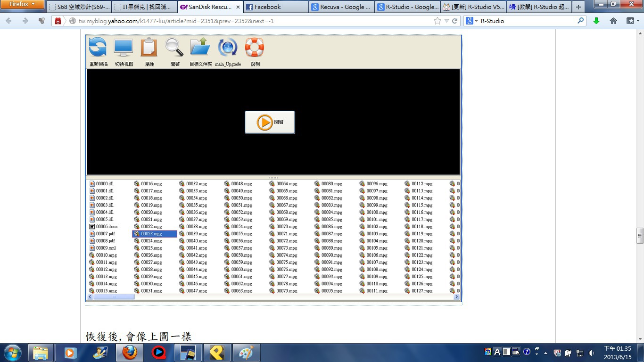
Task: Open the green Downloads arrow
Action: click(596, 21)
